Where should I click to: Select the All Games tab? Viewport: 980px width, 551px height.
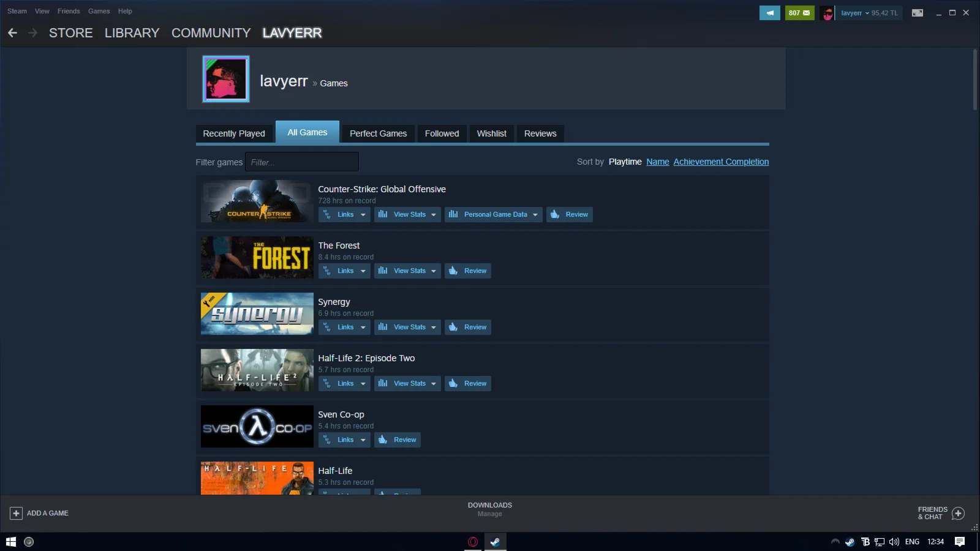pyautogui.click(x=307, y=132)
